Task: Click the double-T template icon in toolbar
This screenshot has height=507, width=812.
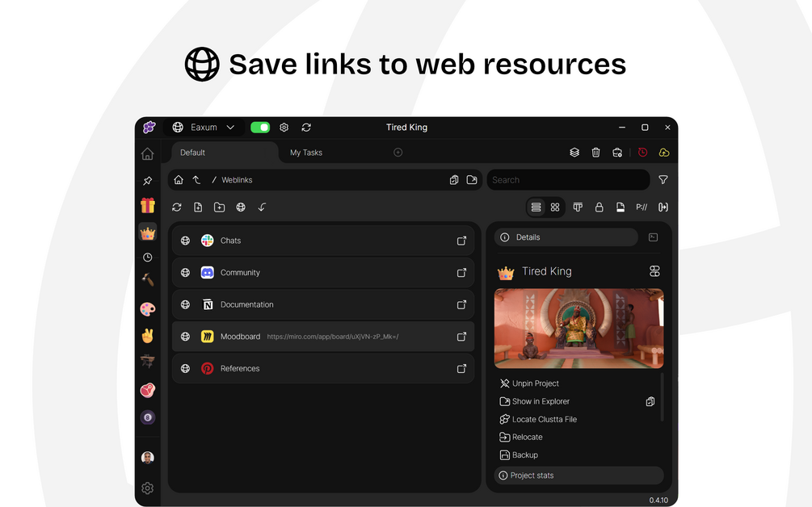Action: coord(578,207)
